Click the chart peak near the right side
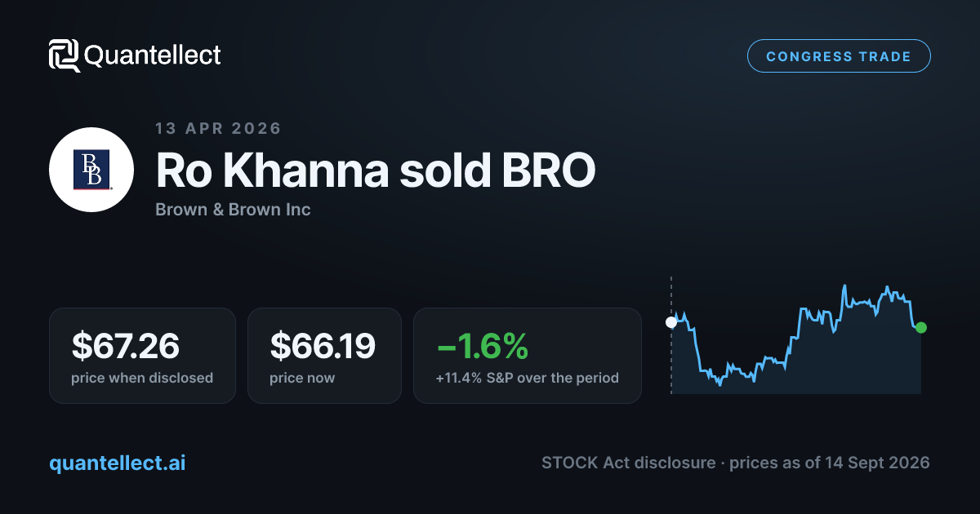Viewport: 980px width, 514px height. 844,286
